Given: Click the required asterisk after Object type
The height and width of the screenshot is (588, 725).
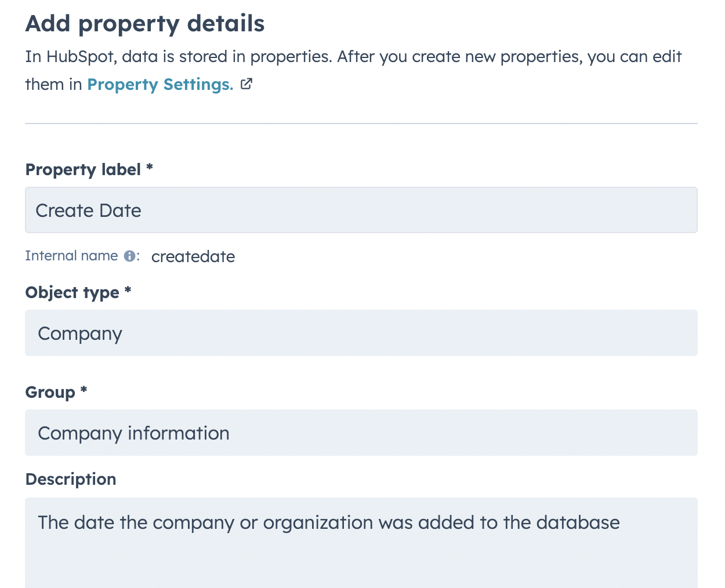Looking at the screenshot, I should 128,290.
